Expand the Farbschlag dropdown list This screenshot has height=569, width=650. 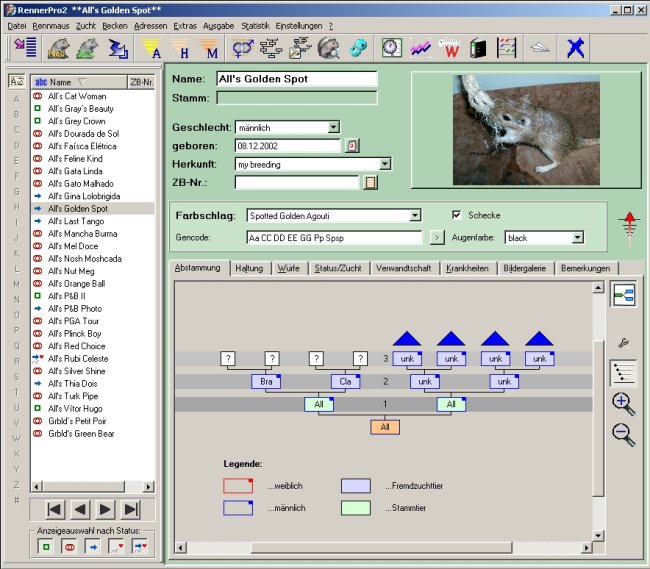(x=415, y=215)
